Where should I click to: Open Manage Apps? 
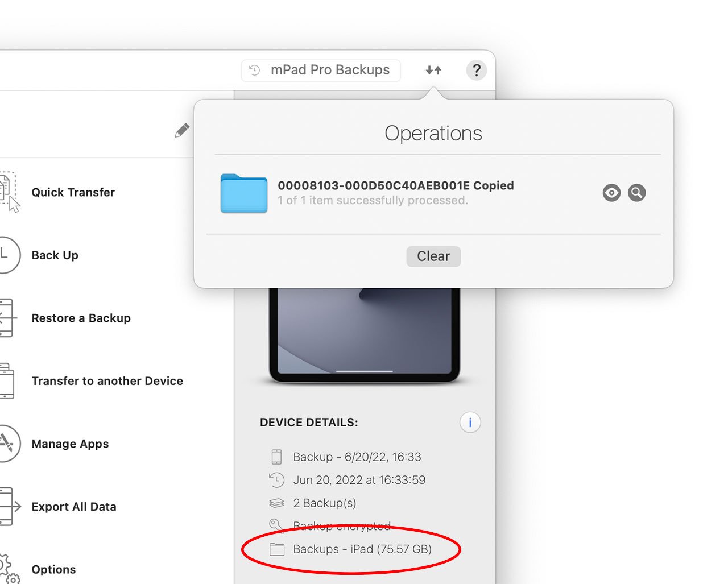(70, 444)
